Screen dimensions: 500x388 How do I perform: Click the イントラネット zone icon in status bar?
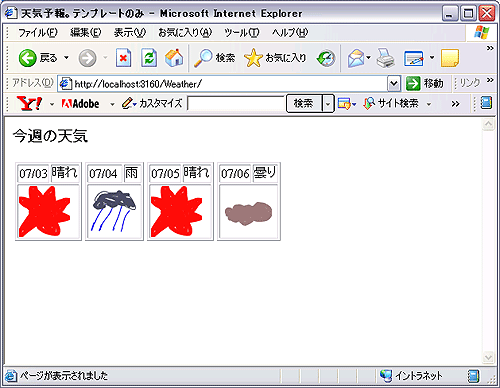coord(386,376)
